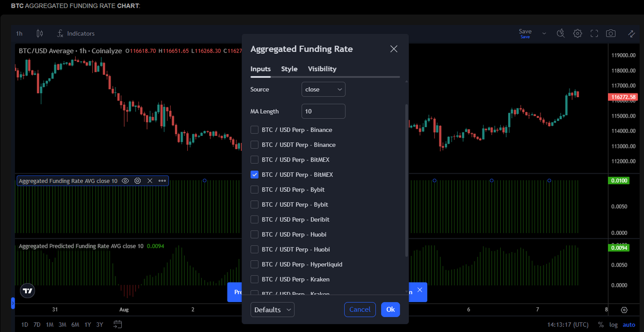Open the Indicators fx menu
This screenshot has height=332, width=644.
76,33
